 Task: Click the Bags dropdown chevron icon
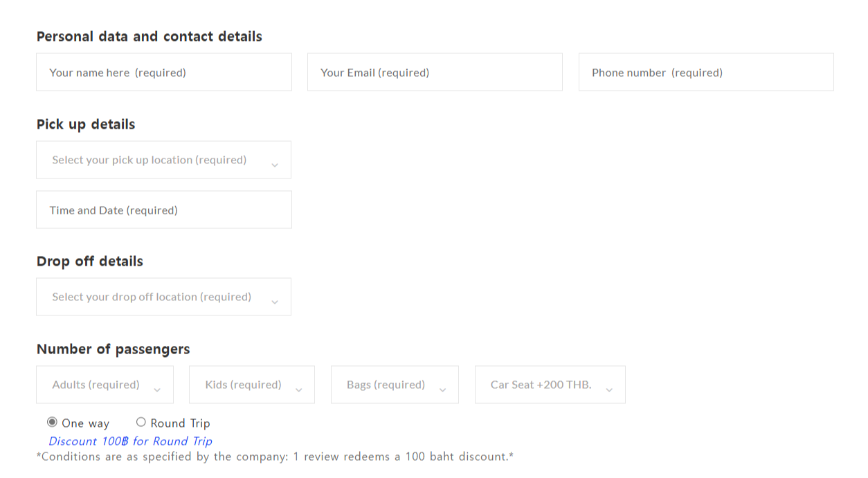[x=443, y=390]
